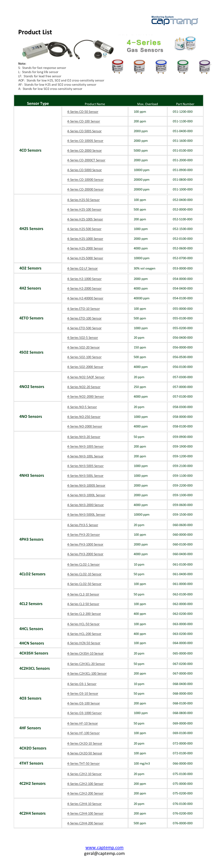Follow the 4-Series O2-LF Sensor link
Viewport: 219px width, 868px height.
coord(82,269)
